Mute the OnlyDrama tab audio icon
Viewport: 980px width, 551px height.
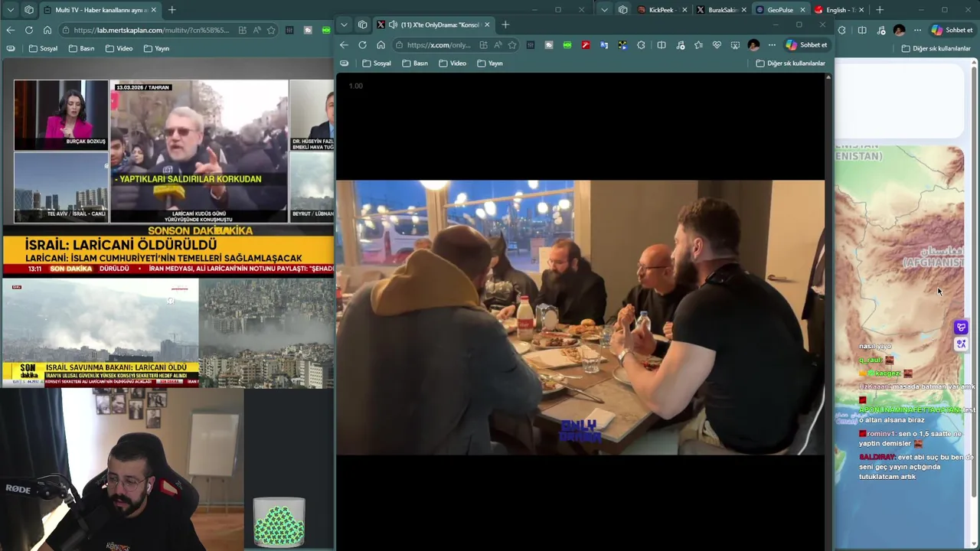(x=393, y=24)
